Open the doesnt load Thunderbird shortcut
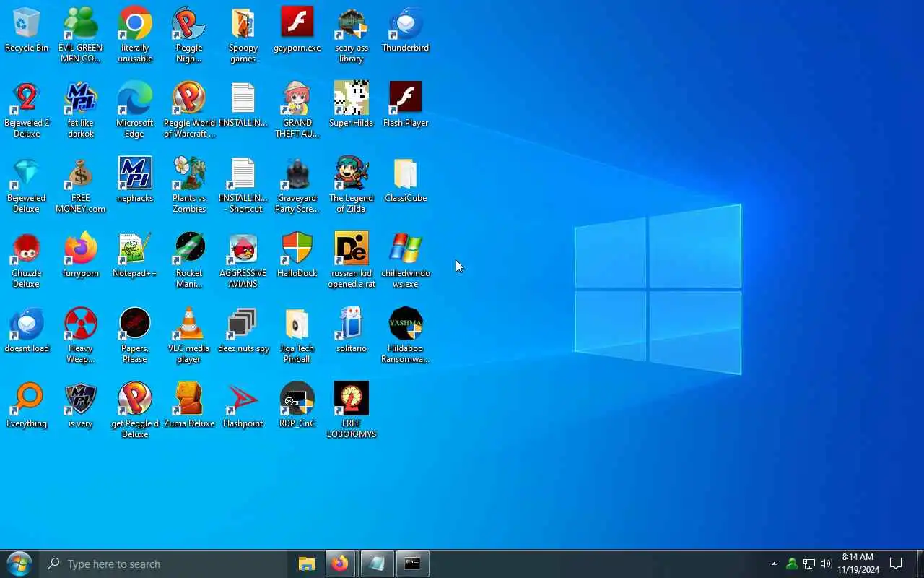Screen dimensions: 924x578 pyautogui.click(x=27, y=331)
